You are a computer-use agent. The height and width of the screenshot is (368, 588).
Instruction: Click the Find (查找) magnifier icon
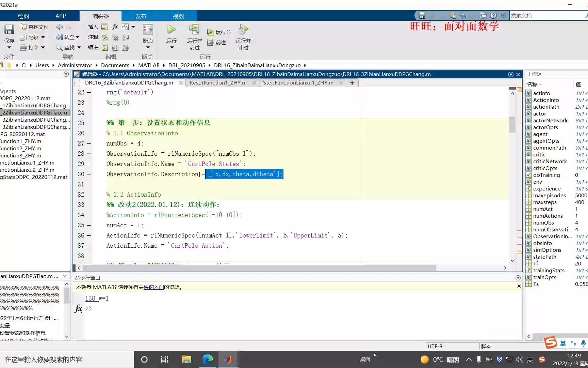[x=59, y=47]
